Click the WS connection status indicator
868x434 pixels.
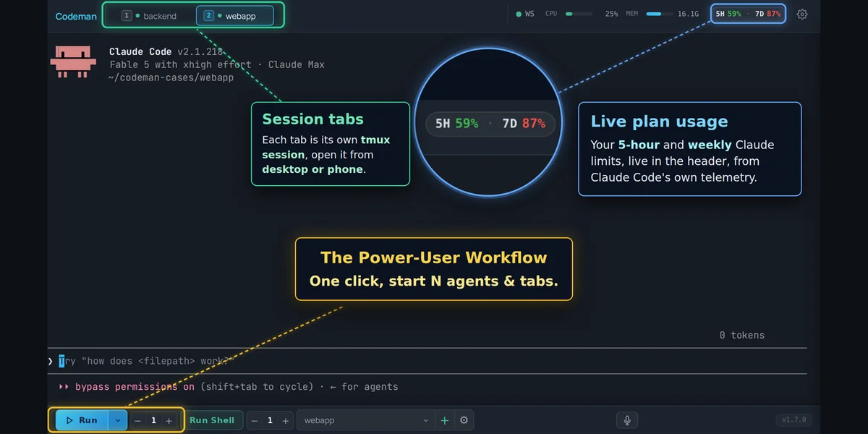525,14
